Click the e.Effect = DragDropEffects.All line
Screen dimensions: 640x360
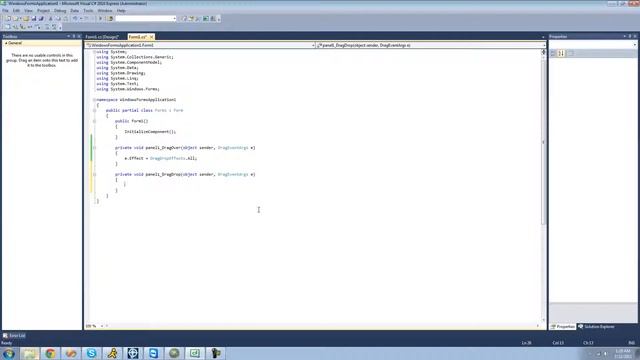click(x=160, y=158)
